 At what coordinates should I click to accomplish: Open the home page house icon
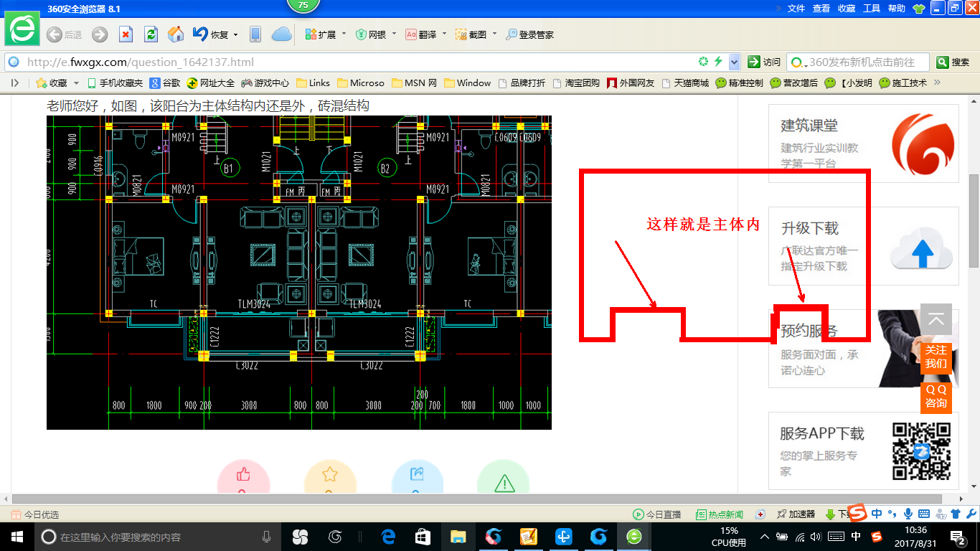coord(175,34)
